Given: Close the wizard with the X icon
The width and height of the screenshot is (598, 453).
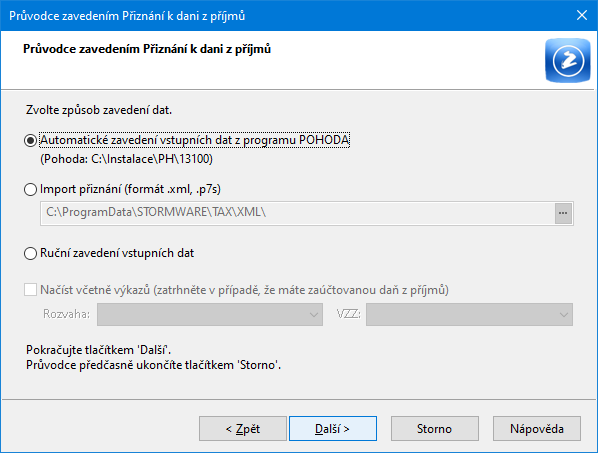Looking at the screenshot, I should 582,16.
